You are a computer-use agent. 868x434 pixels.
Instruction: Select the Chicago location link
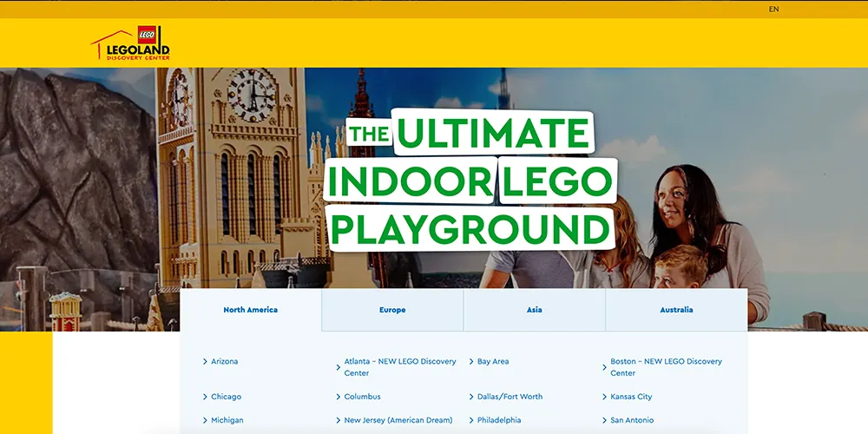[x=226, y=397]
